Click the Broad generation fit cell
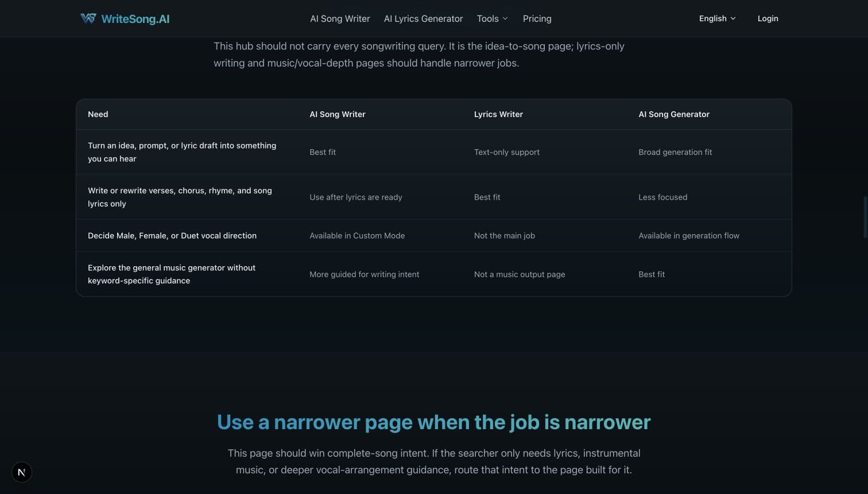The width and height of the screenshot is (868, 494). tap(675, 152)
